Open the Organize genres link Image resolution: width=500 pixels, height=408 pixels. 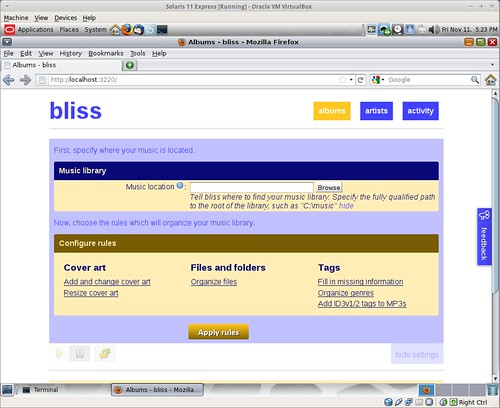(346, 293)
